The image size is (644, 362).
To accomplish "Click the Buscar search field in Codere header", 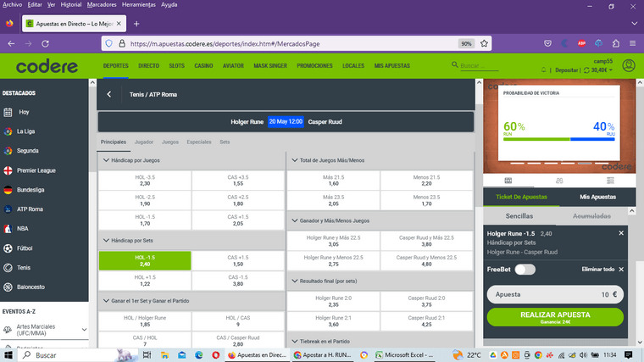I will (479, 66).
